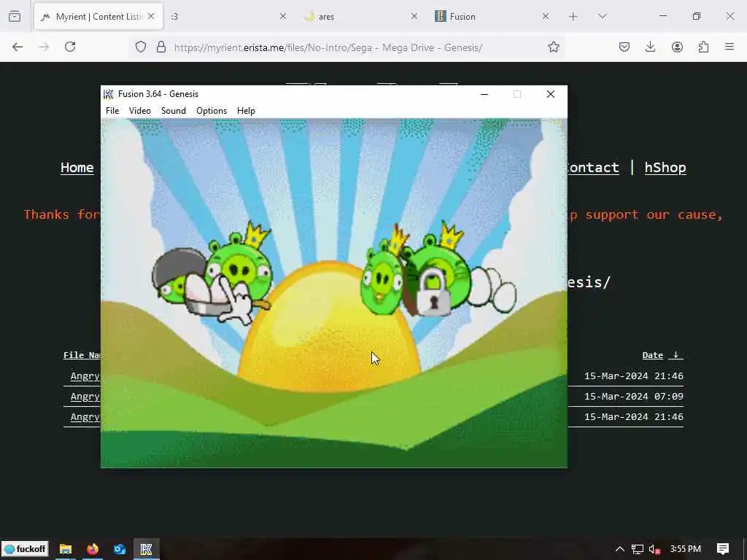
Task: Open the Pocket save icon
Action: [x=624, y=47]
